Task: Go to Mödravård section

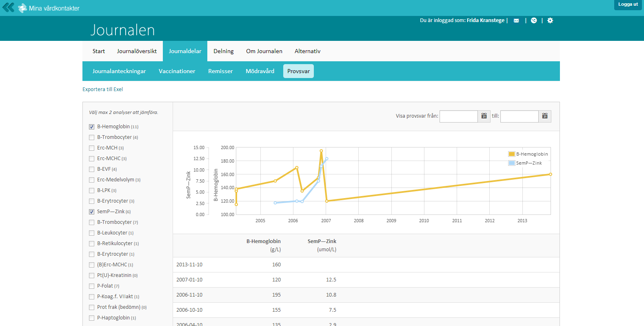Action: pos(260,71)
